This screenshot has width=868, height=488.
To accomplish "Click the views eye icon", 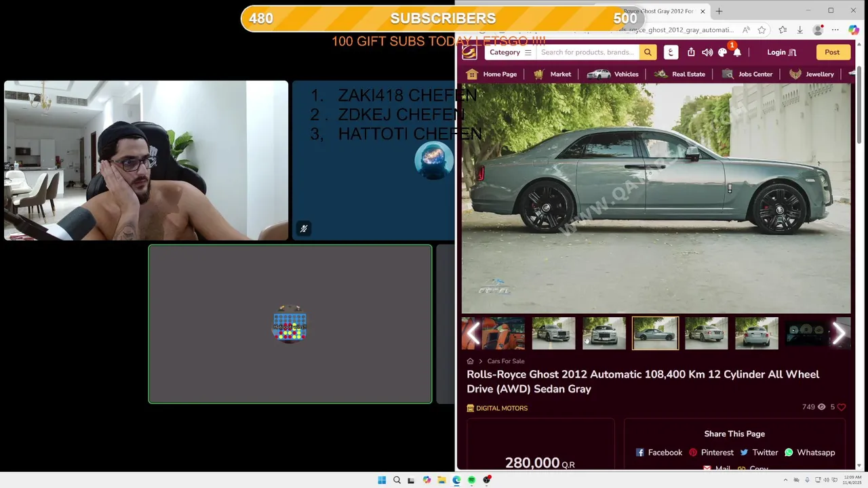I will (x=821, y=407).
